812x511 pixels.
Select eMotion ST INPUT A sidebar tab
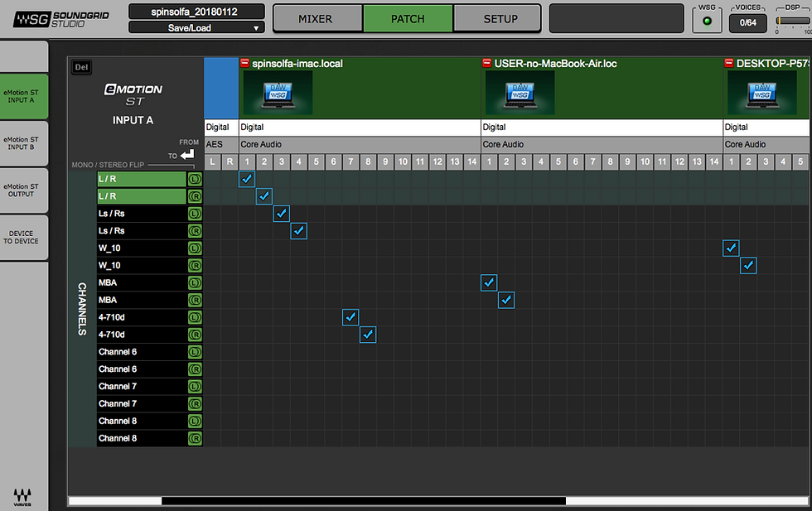pyautogui.click(x=24, y=96)
